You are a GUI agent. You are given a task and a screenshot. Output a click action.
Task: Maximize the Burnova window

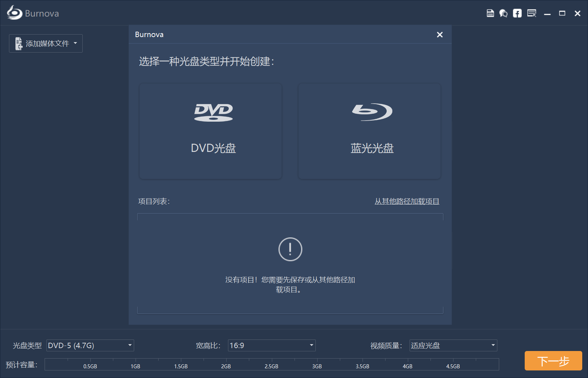click(x=562, y=13)
